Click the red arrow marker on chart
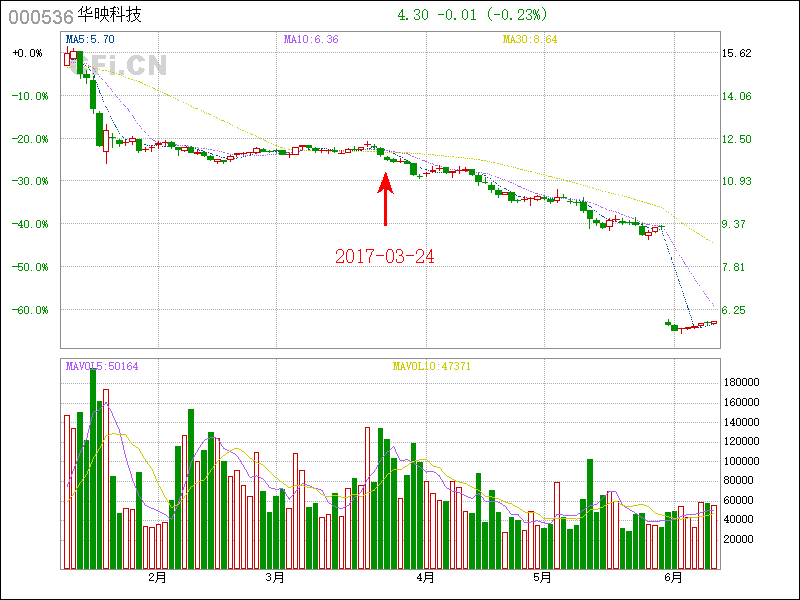The width and height of the screenshot is (800, 600). 385,200
